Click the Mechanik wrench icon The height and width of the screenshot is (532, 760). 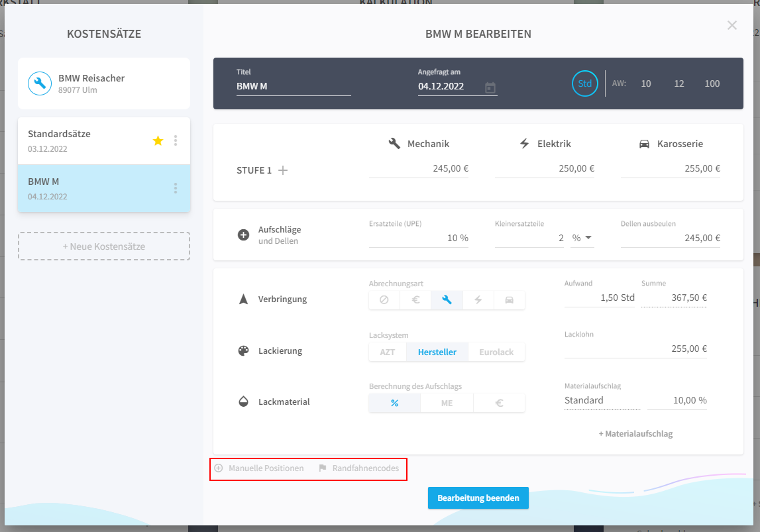point(394,143)
